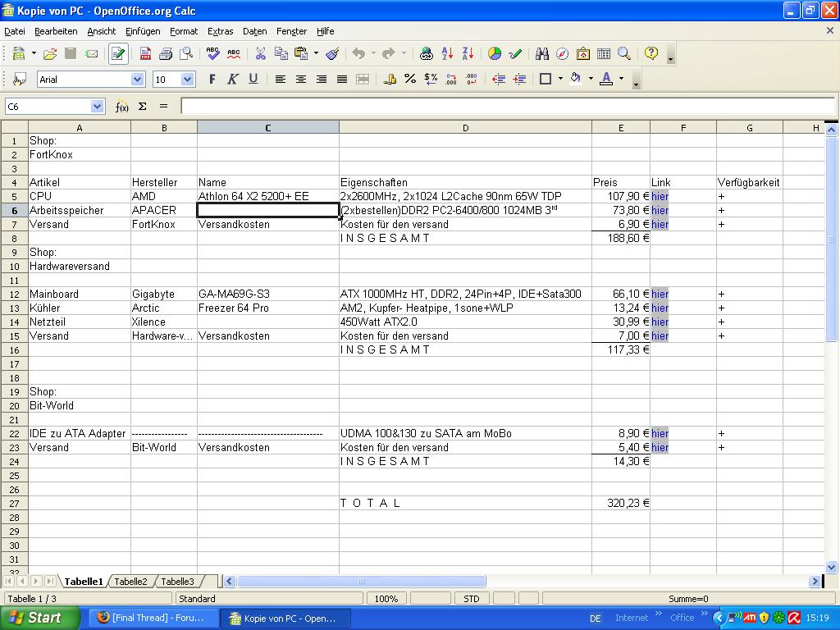This screenshot has height=630, width=840.
Task: Expand the font size 10 dropdown
Action: pyautogui.click(x=188, y=80)
